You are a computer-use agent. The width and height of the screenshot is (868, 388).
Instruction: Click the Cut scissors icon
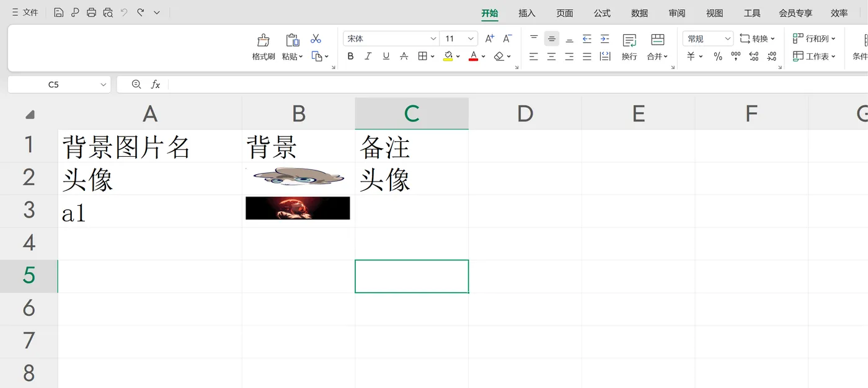(316, 38)
